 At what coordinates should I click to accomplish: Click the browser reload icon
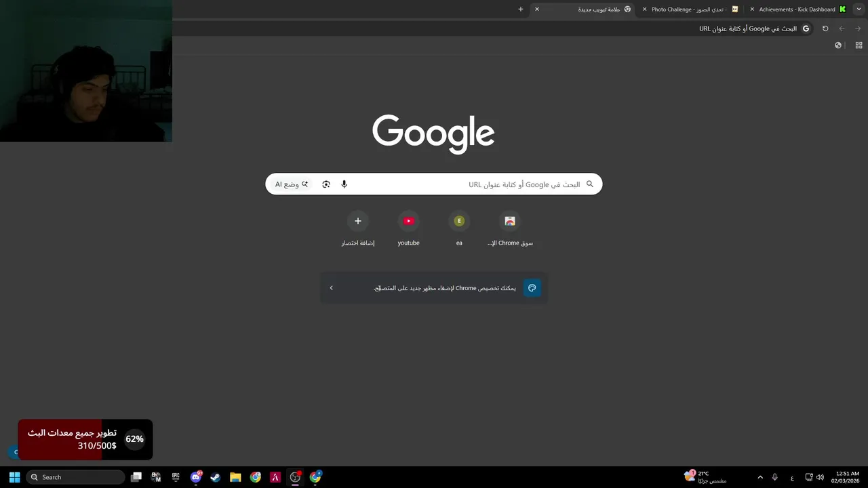click(x=825, y=28)
